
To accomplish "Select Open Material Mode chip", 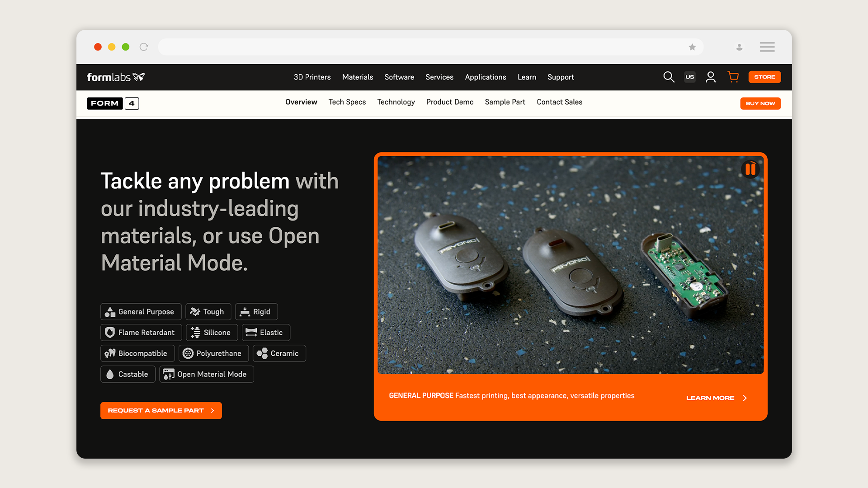I will point(207,374).
